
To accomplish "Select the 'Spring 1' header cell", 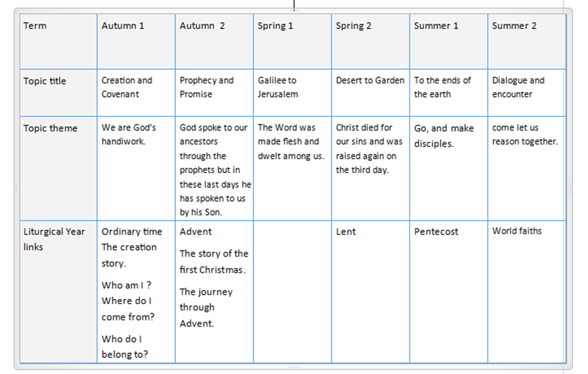I will [292, 41].
